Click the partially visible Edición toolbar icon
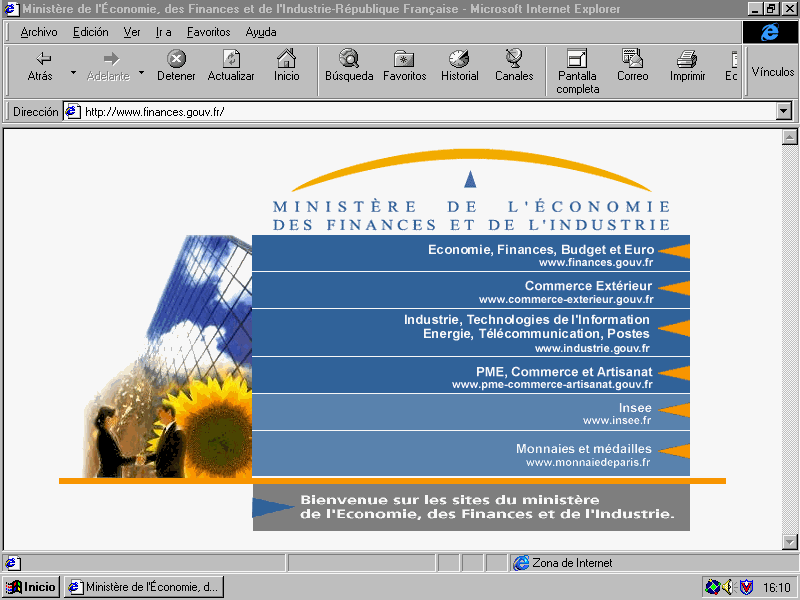The height and width of the screenshot is (600, 800). point(732,66)
